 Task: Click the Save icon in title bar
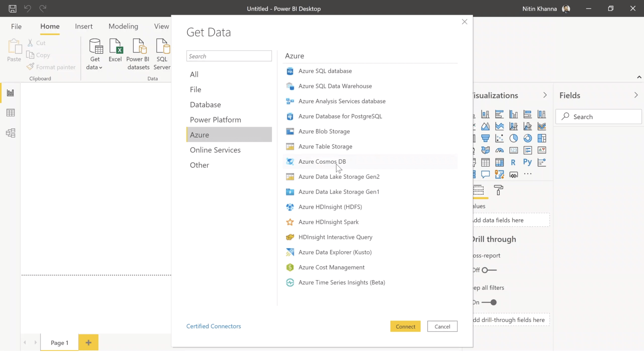(x=13, y=8)
